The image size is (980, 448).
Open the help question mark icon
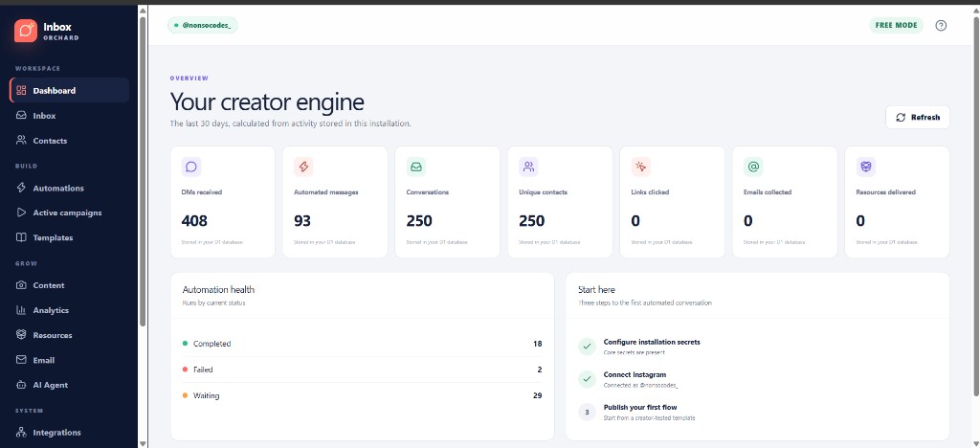[x=941, y=26]
